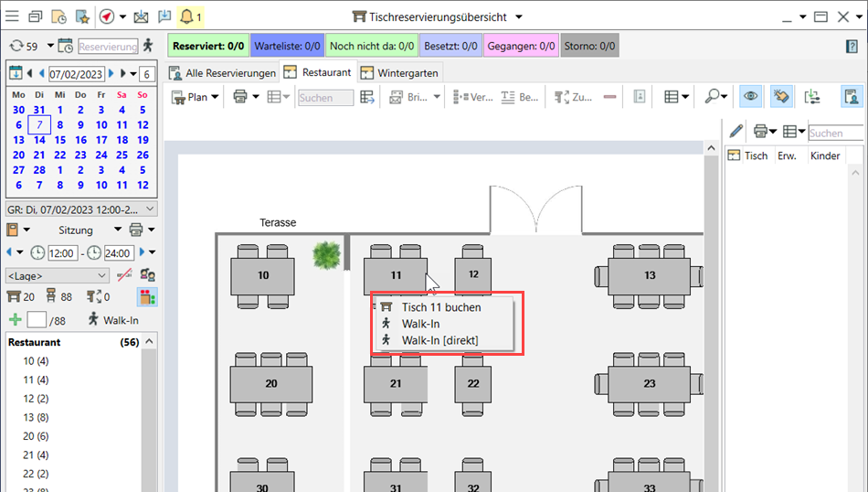Click the help question mark icon
The height and width of the screenshot is (492, 868).
(852, 46)
